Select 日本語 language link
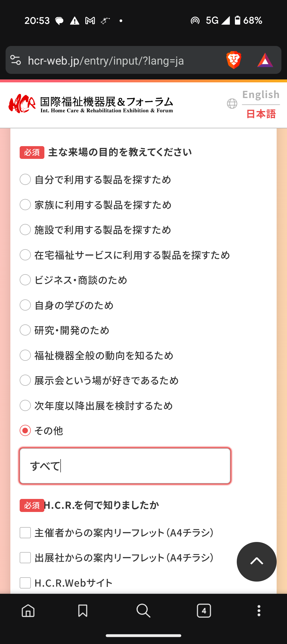This screenshot has width=287, height=644. point(261,114)
